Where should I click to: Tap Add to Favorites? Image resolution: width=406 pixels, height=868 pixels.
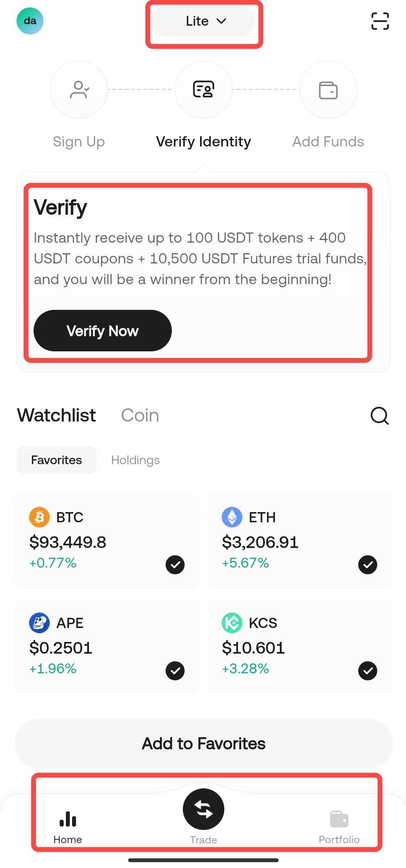[203, 743]
